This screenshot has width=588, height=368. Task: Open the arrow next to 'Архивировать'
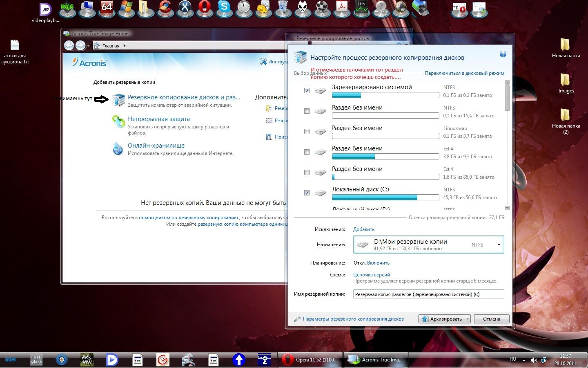468,319
